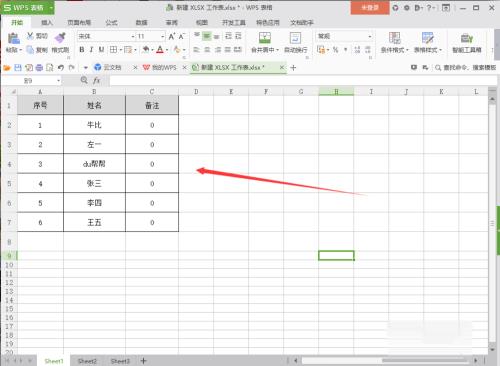This screenshot has width=500, height=366.
Task: Click the Decrease Decimal icon
Action: coord(368,50)
